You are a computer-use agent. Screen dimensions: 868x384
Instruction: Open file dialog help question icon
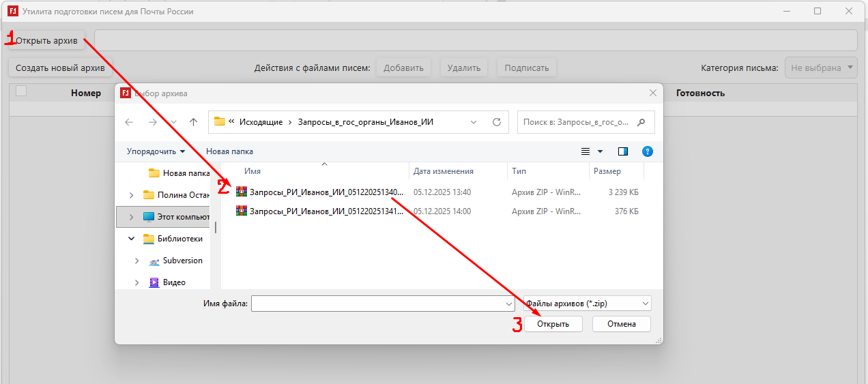click(x=648, y=151)
